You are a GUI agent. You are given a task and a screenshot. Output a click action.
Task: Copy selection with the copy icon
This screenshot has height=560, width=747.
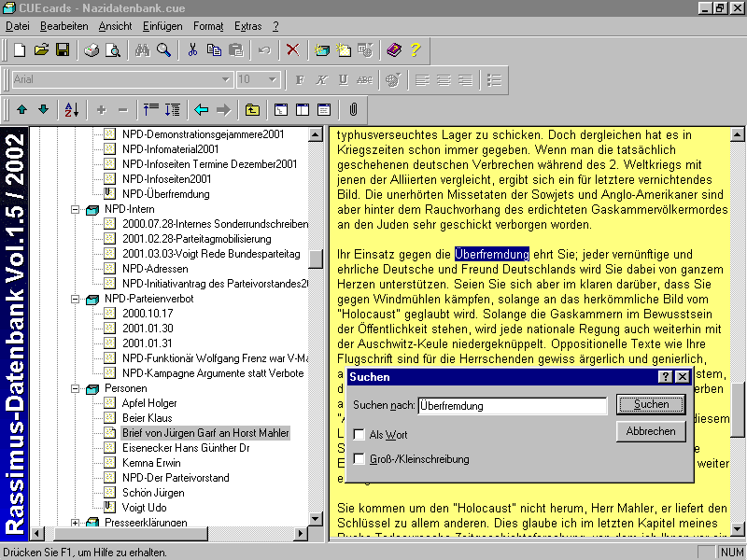click(214, 50)
